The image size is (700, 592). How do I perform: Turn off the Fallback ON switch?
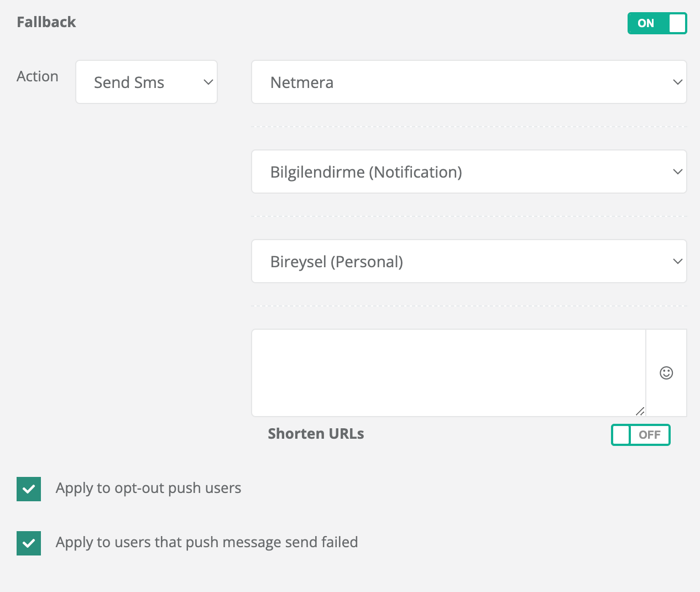657,23
